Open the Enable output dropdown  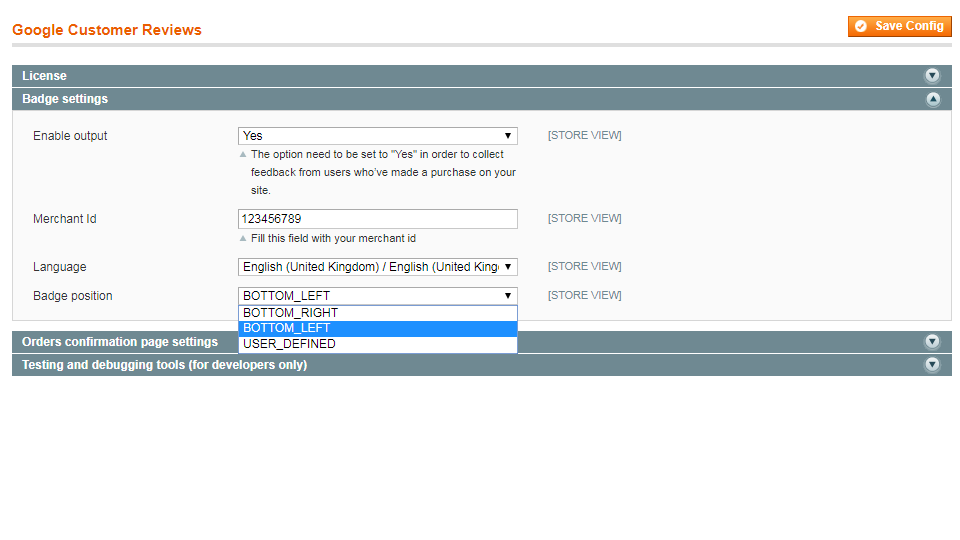click(x=378, y=136)
